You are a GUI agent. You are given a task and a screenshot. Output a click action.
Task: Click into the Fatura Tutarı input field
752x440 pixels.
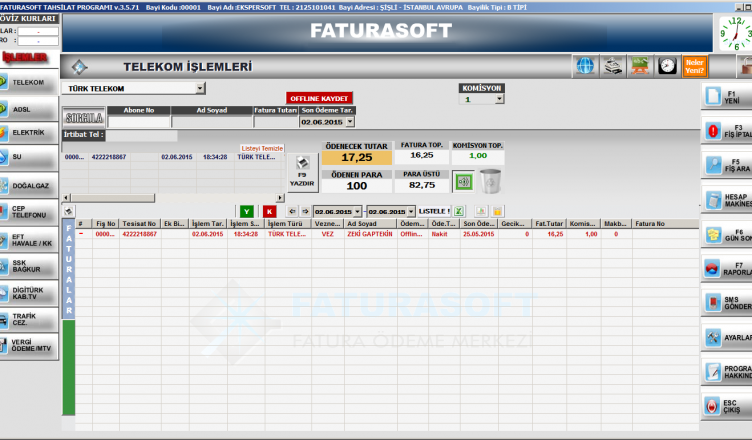point(276,122)
